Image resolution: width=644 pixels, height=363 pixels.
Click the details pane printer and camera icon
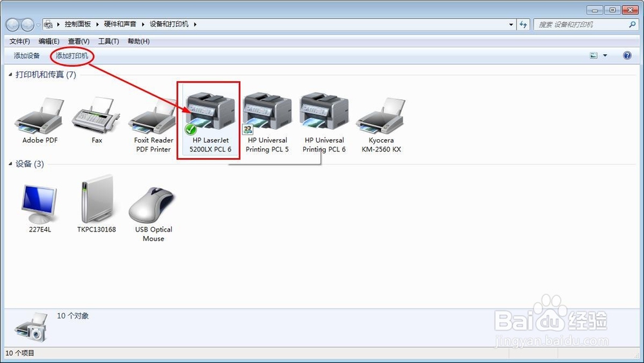click(32, 327)
